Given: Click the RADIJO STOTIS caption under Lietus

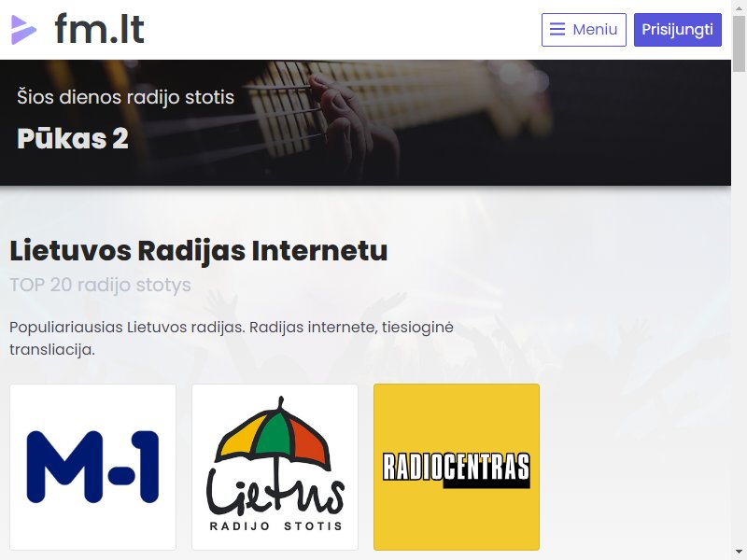Looking at the screenshot, I should click(275, 526).
